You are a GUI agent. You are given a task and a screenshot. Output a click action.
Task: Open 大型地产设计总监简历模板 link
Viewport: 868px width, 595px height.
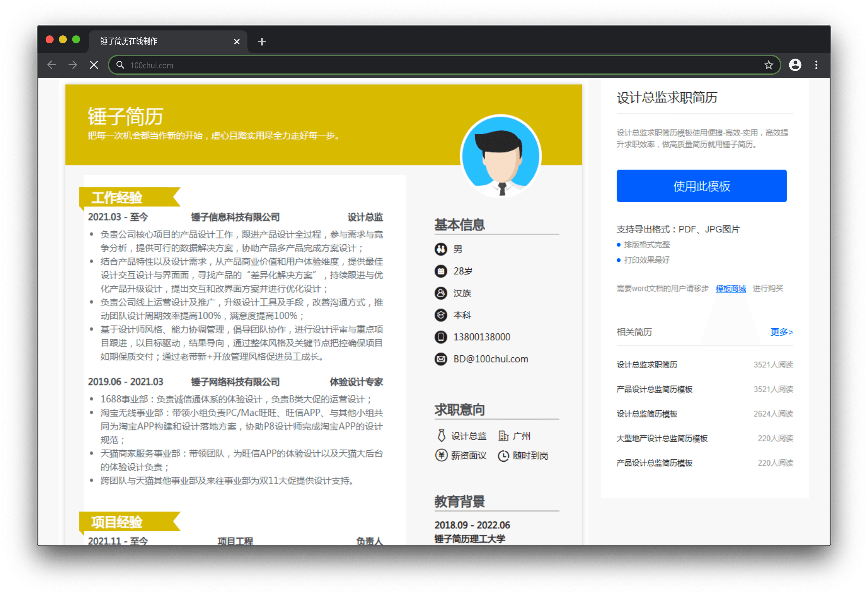coord(662,438)
